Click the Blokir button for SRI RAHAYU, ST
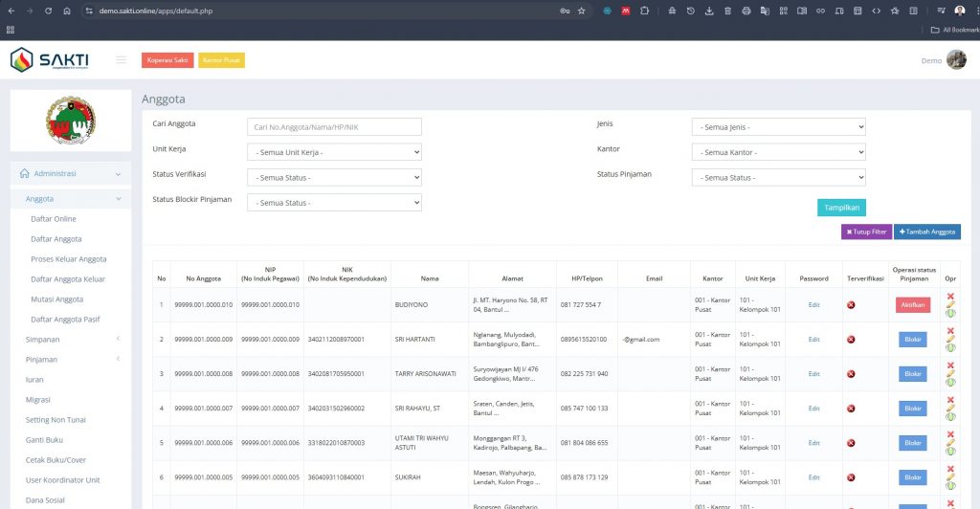The width and height of the screenshot is (980, 509). (912, 409)
